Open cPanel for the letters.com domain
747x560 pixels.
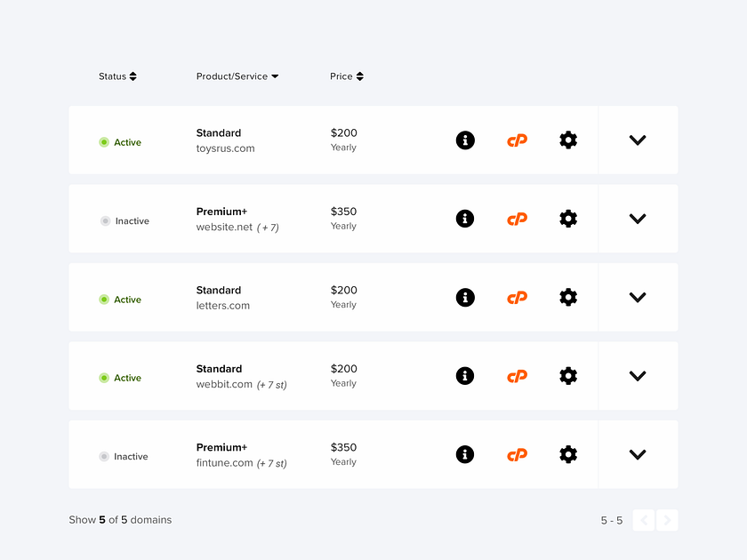click(x=517, y=297)
